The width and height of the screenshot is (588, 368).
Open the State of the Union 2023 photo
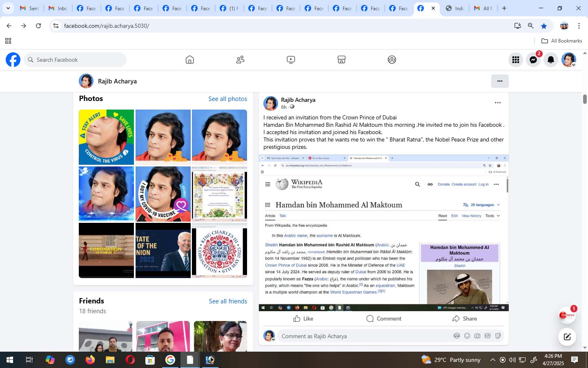coord(163,250)
